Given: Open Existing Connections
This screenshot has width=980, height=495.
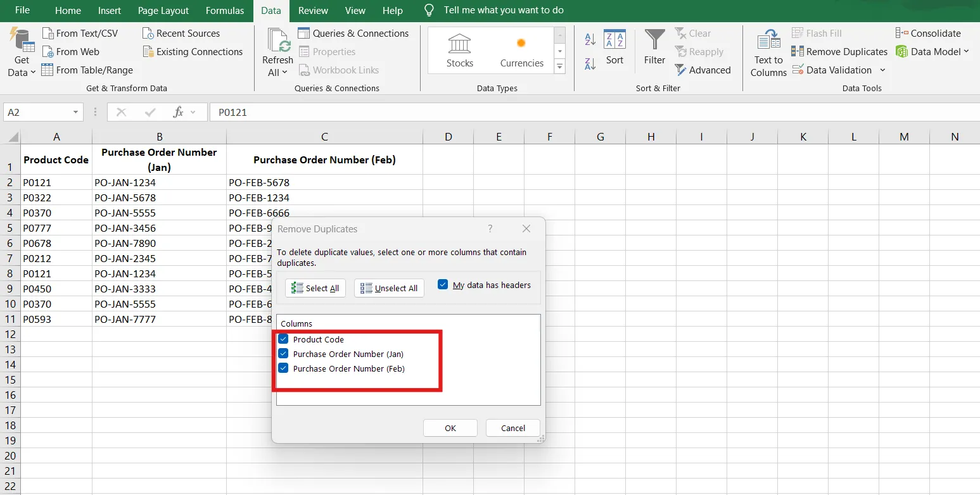Looking at the screenshot, I should point(193,52).
